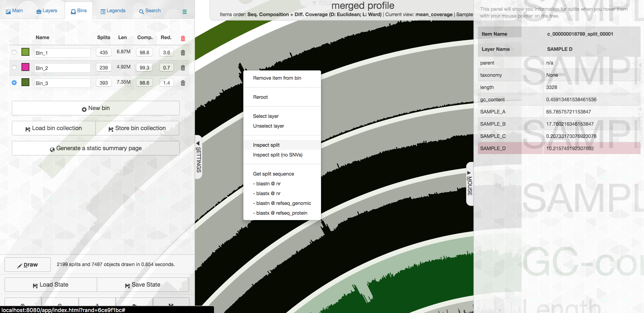Image resolution: width=644 pixels, height=313 pixels.
Task: Switch to the Layers tab
Action: [x=47, y=11]
